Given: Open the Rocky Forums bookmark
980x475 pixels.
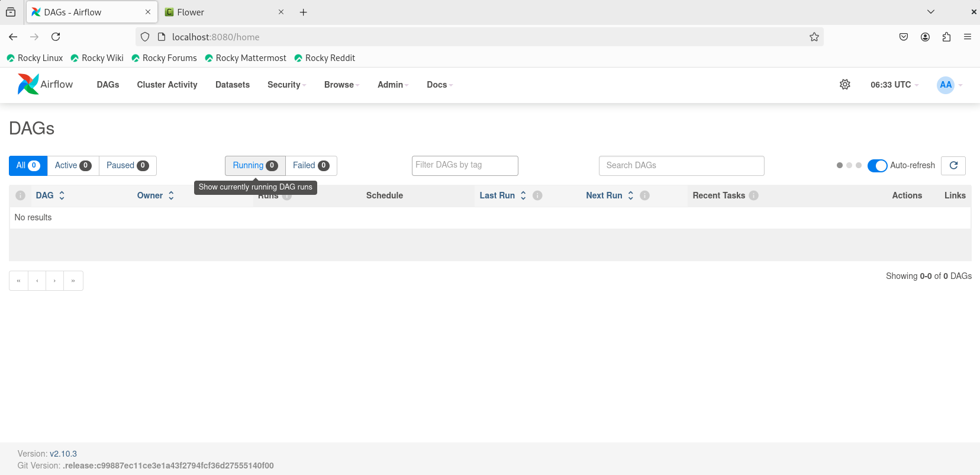Looking at the screenshot, I should 164,58.
